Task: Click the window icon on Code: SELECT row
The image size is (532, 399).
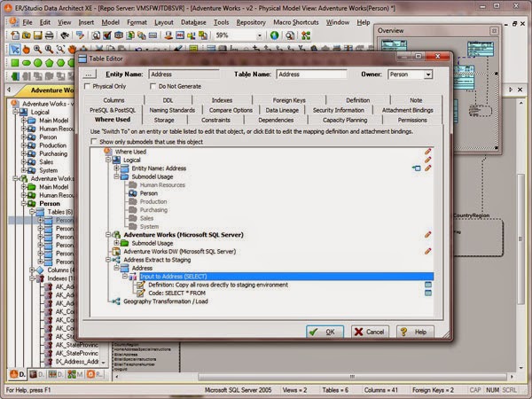Action: coord(428,293)
